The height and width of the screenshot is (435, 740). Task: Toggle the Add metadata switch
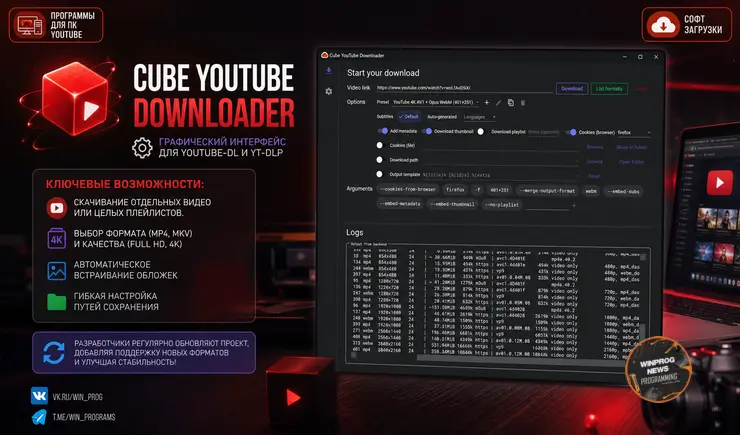(383, 131)
